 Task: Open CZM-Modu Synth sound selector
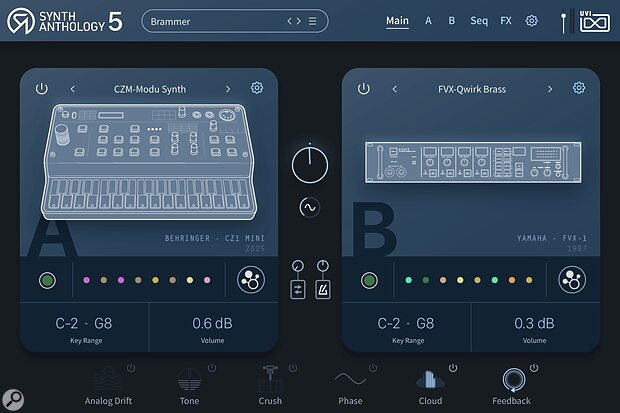150,89
